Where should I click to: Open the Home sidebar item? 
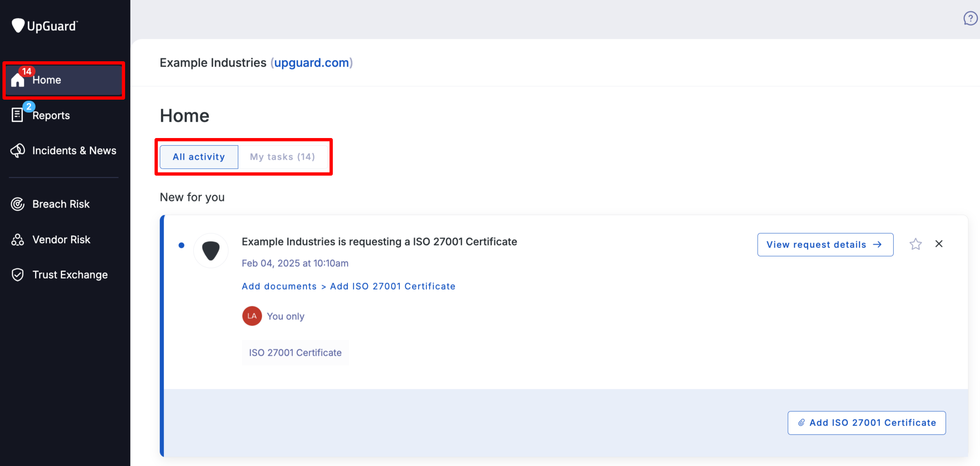tap(64, 80)
